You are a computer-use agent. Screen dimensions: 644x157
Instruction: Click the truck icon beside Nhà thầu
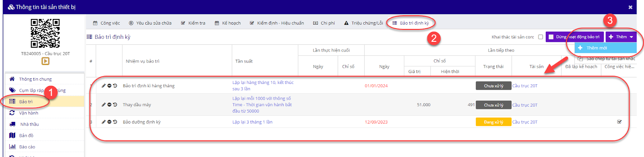point(12,124)
